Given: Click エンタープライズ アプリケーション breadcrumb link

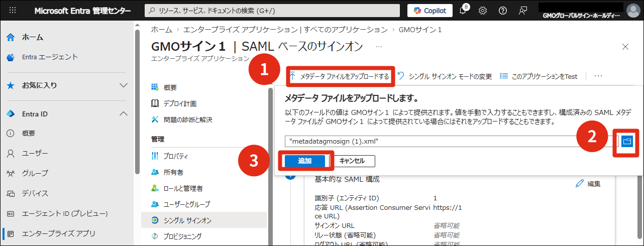Looking at the screenshot, I should [x=285, y=30].
